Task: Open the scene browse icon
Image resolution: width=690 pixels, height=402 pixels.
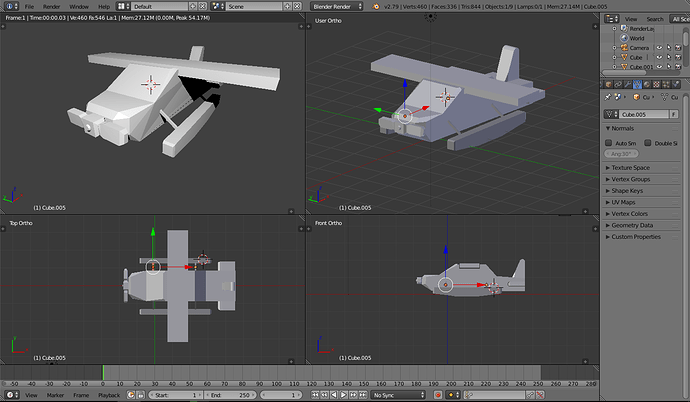Action: click(x=218, y=6)
